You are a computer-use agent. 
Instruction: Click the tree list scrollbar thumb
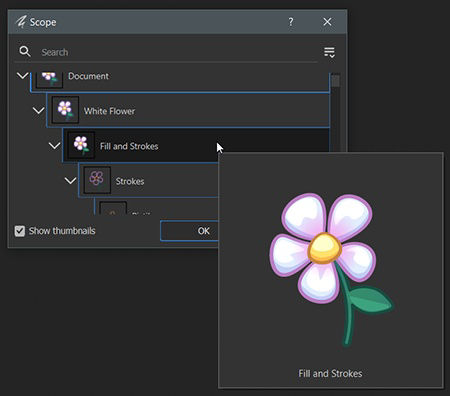335,80
